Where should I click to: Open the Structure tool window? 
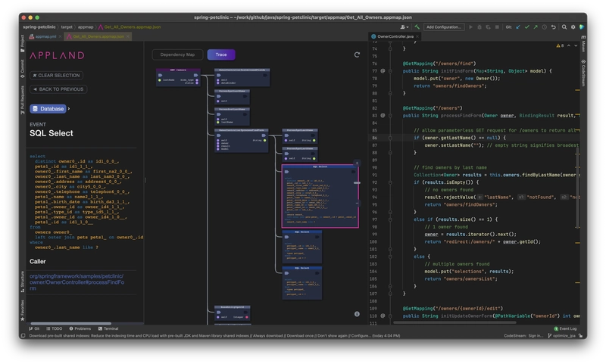point(23,282)
